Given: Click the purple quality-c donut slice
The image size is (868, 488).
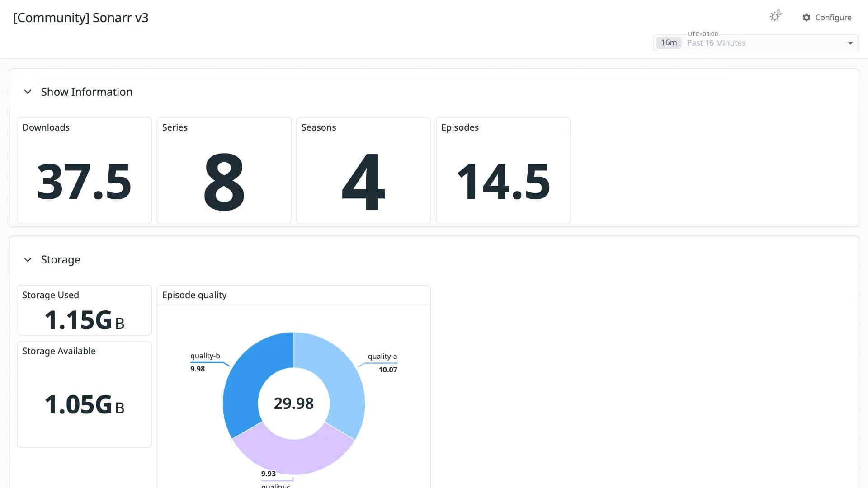Looking at the screenshot, I should point(293,456).
